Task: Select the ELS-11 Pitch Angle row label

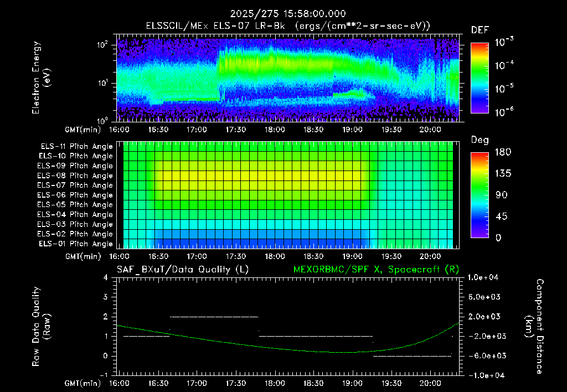Action: point(76,147)
